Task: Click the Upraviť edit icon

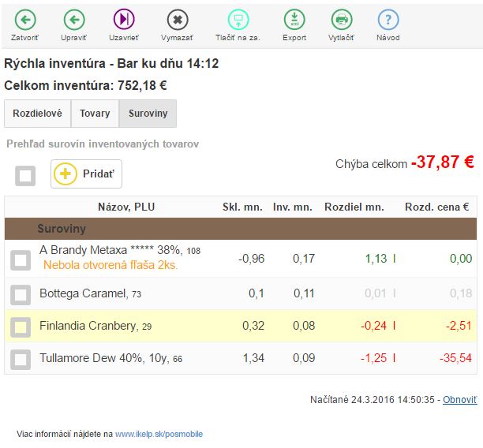Action: click(x=74, y=20)
